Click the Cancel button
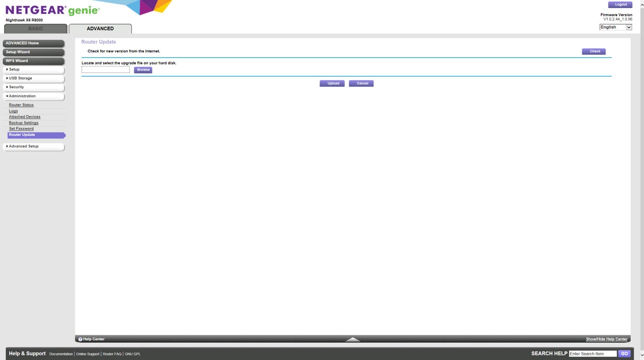 click(x=361, y=84)
